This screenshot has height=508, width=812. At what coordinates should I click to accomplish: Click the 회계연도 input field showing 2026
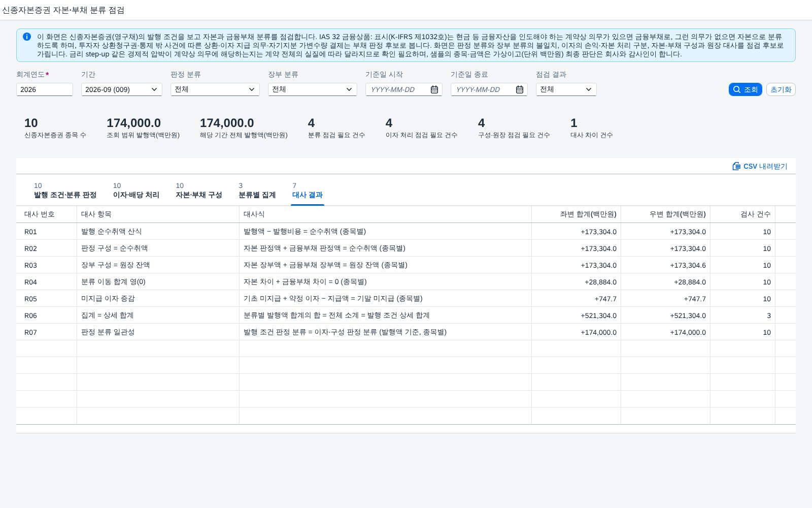click(45, 89)
